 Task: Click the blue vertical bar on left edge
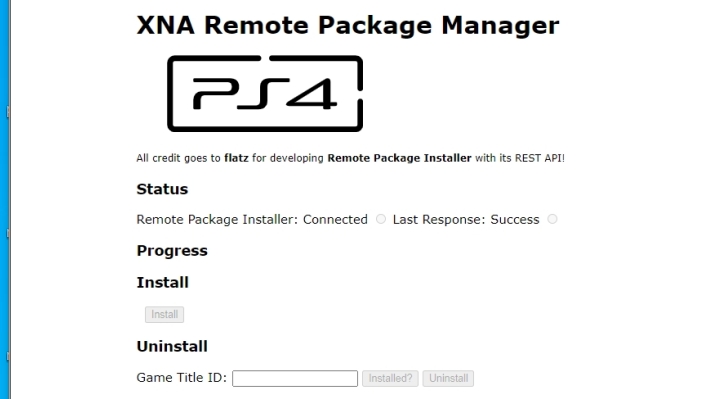pyautogui.click(x=5, y=199)
